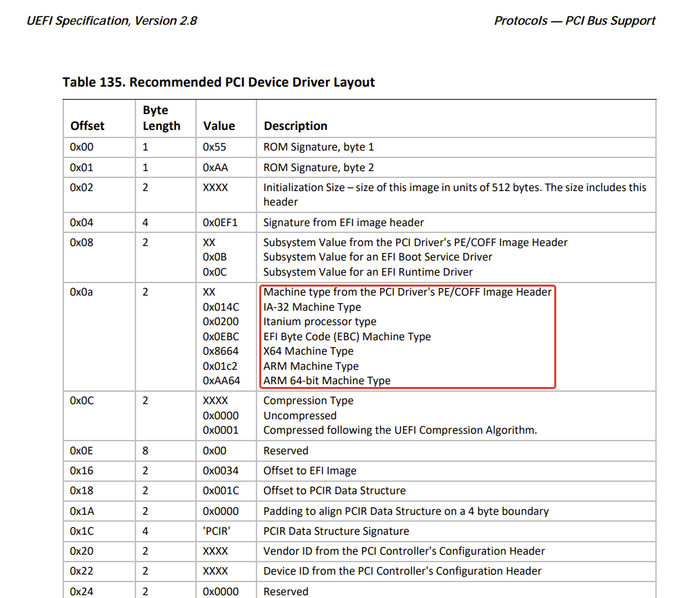Select value '0x0C' in the subsystem row
The height and width of the screenshot is (598, 700).
click(x=215, y=272)
